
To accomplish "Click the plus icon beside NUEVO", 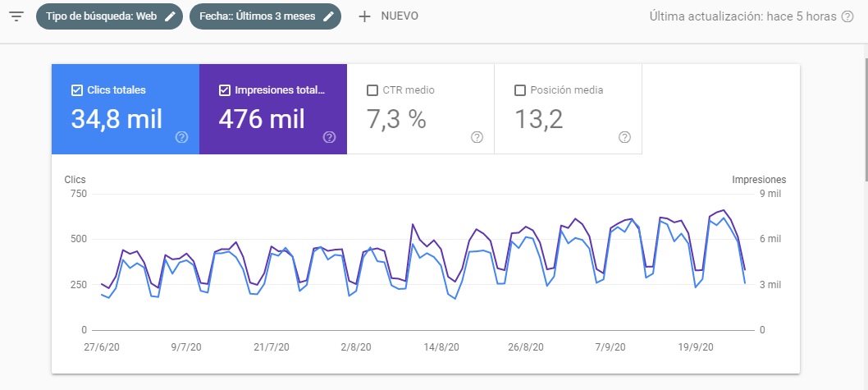I will 364,16.
